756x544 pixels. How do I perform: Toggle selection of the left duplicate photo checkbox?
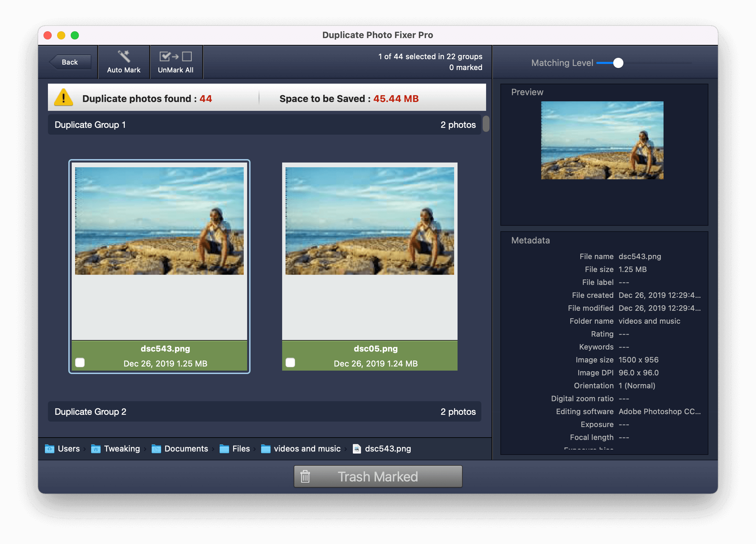click(x=80, y=363)
